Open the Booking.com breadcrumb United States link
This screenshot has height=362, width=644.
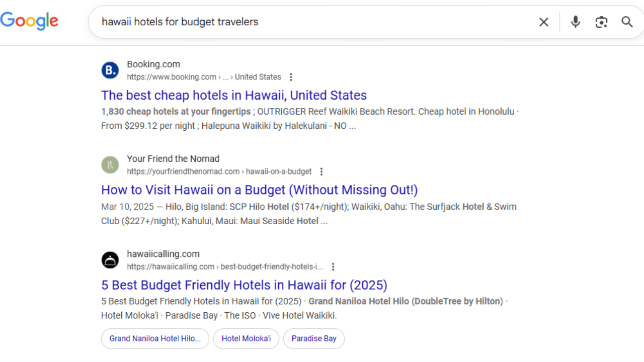(258, 77)
